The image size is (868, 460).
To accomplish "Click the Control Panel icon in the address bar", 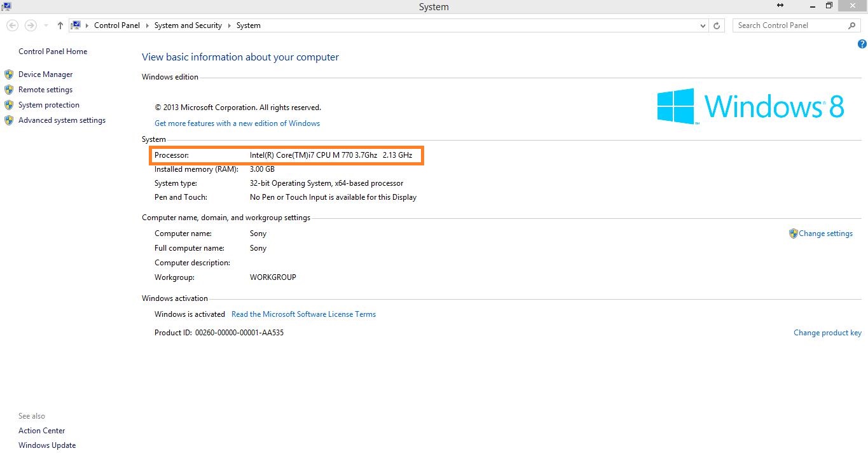I will coord(76,25).
